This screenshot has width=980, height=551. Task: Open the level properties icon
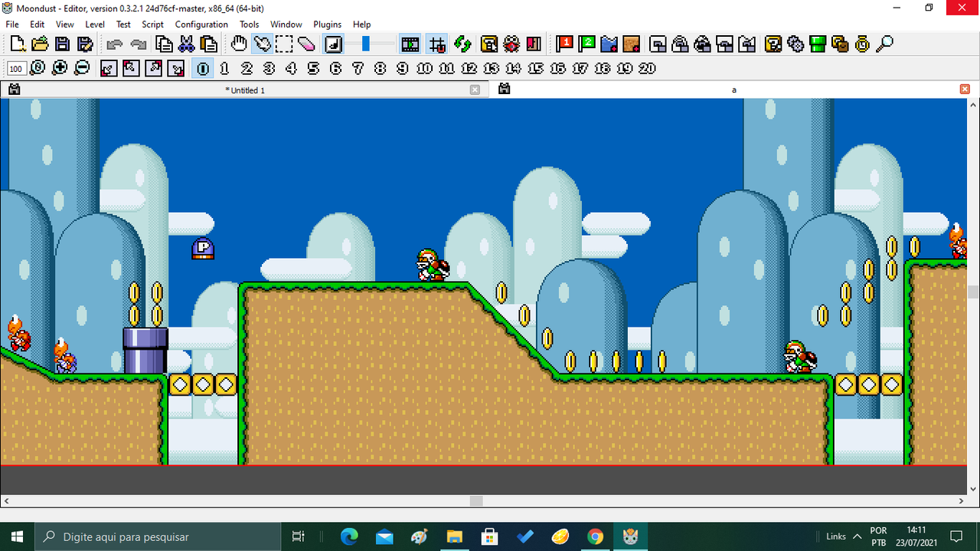pyautogui.click(x=489, y=44)
